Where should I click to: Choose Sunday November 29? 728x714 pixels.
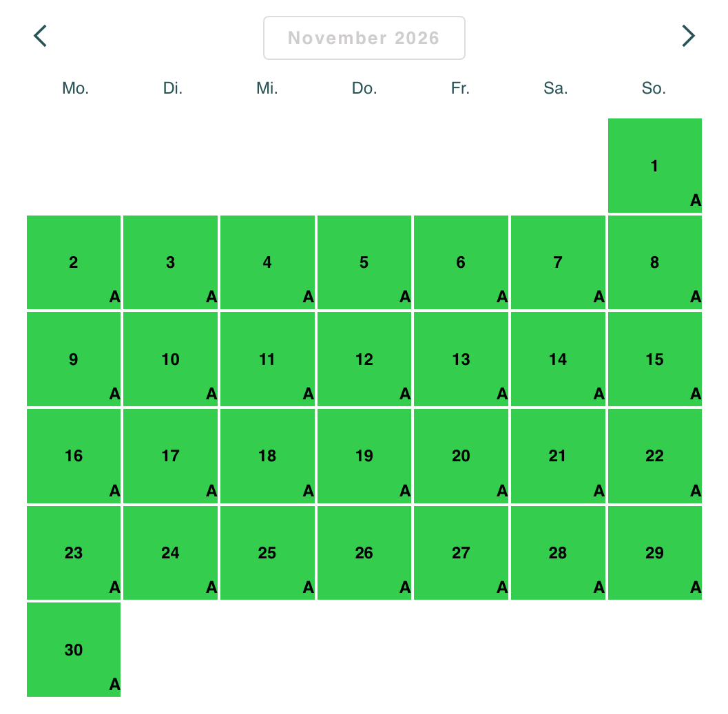pos(654,553)
